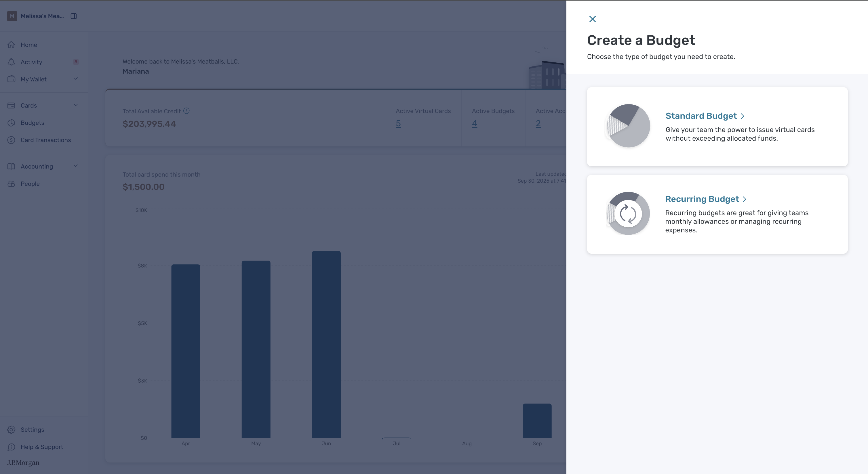
Task: Click the $203,995.44 credit amount
Action: [x=149, y=124]
